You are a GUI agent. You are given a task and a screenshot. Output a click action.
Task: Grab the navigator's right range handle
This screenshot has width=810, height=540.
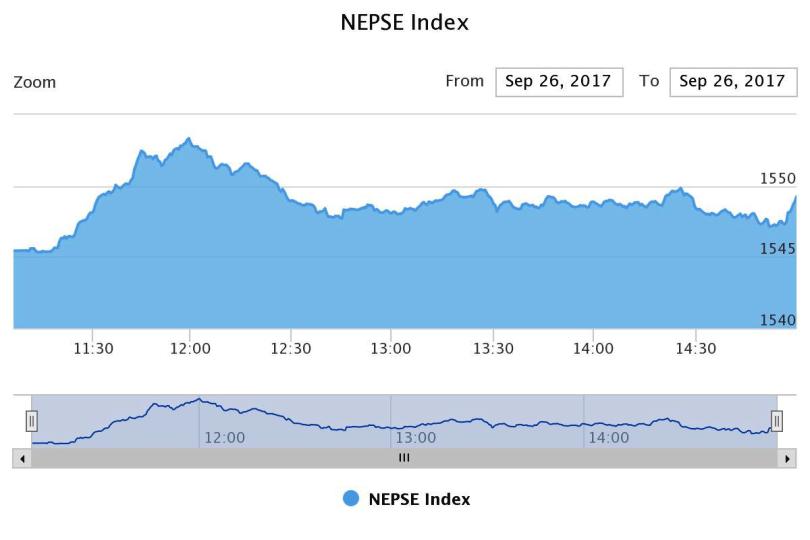777,421
